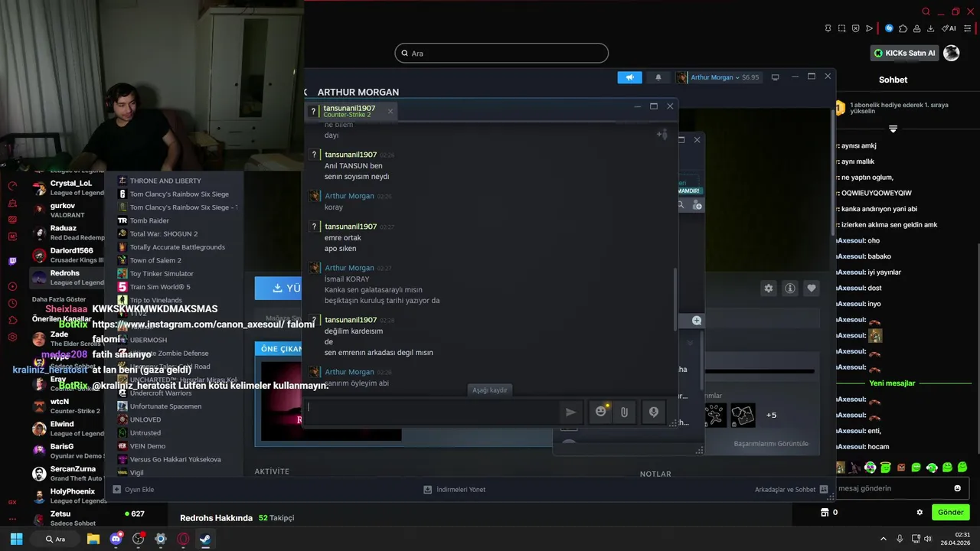The width and height of the screenshot is (980, 551).
Task: Open Opera flow send icon
Action: pos(869,28)
